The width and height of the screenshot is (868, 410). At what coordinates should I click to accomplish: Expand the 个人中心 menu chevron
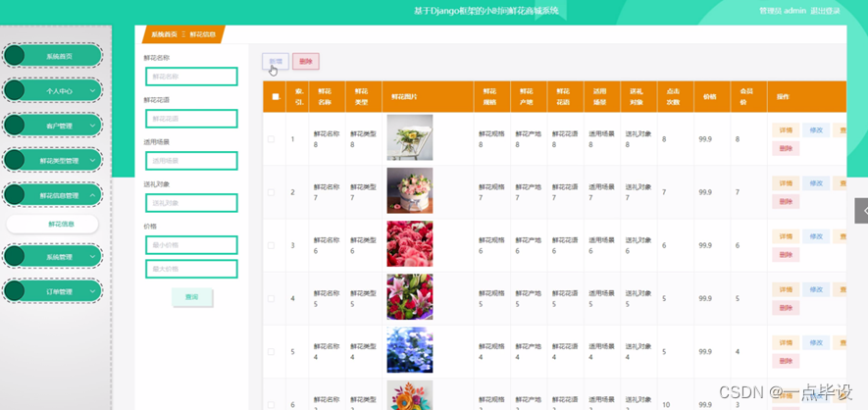point(92,91)
